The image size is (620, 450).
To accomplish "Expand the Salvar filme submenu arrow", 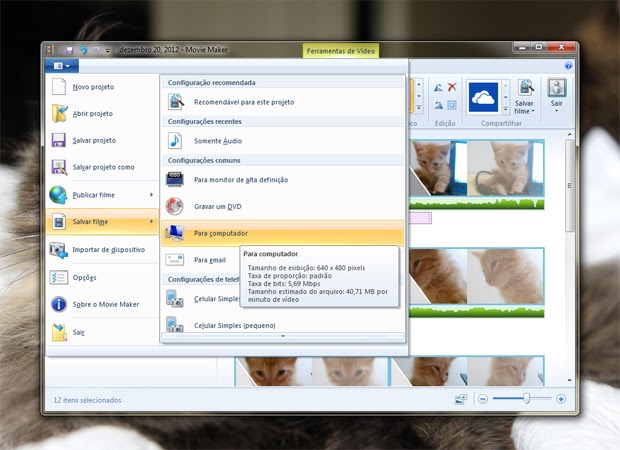I will point(151,221).
